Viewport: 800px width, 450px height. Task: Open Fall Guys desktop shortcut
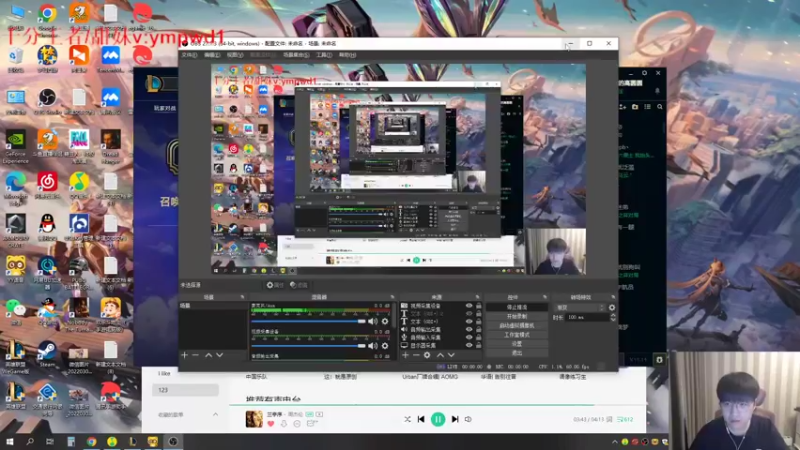(79, 140)
